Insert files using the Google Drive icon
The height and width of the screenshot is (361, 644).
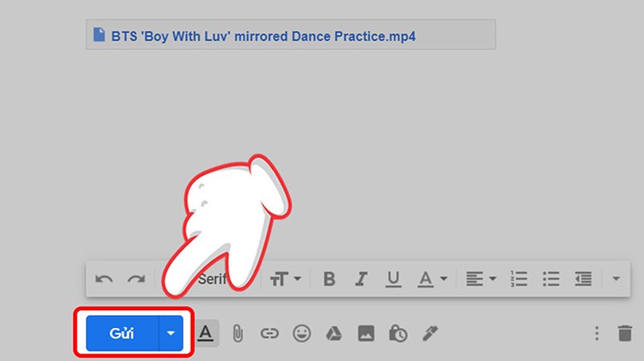tap(334, 333)
